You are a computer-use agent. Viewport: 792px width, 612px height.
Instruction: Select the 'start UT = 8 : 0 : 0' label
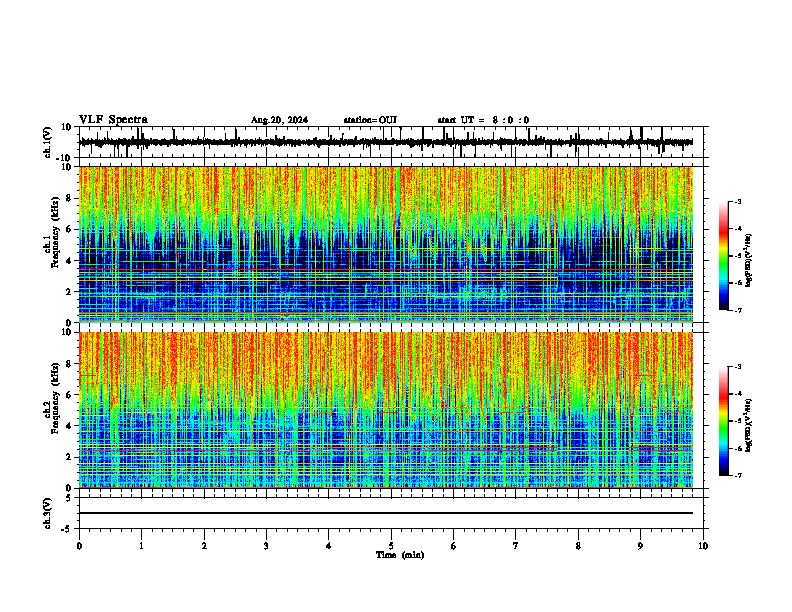(x=483, y=120)
